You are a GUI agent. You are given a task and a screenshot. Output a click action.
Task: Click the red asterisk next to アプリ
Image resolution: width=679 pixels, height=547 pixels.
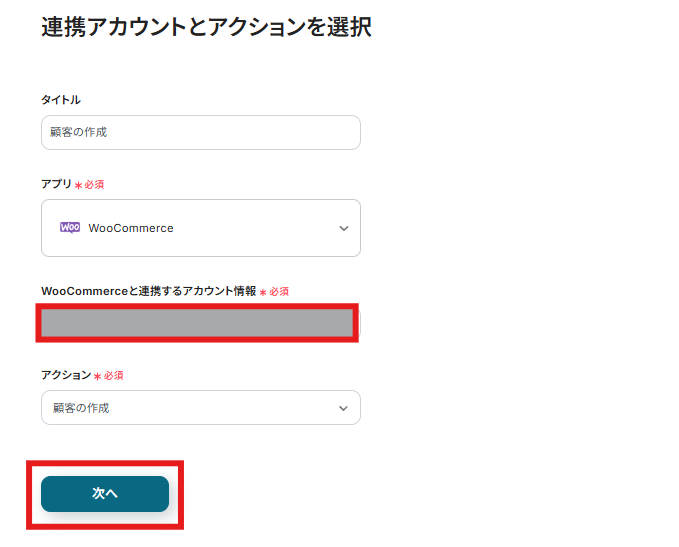click(78, 185)
